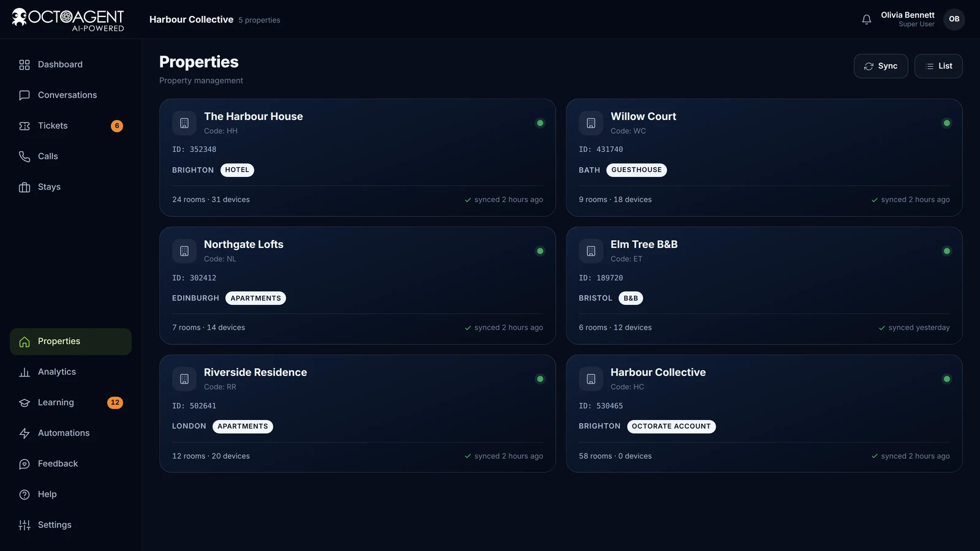Click the Elm Tree B&B building icon

point(591,251)
